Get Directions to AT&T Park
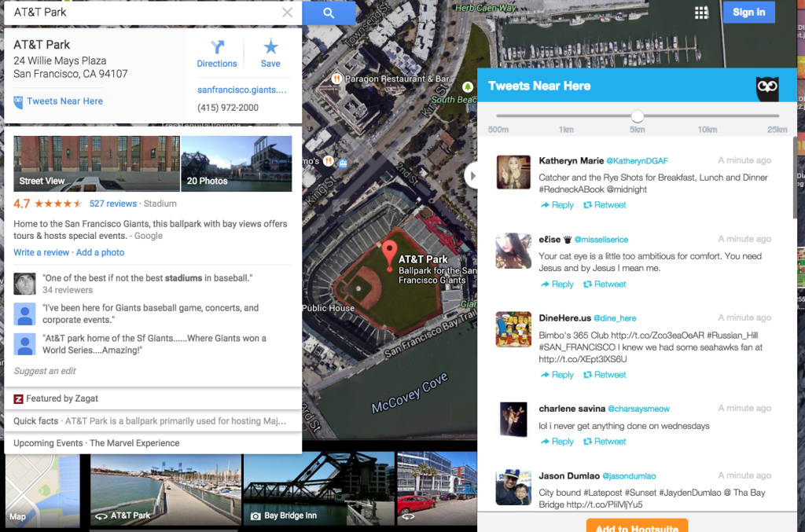Image resolution: width=805 pixels, height=532 pixels. coord(217,54)
